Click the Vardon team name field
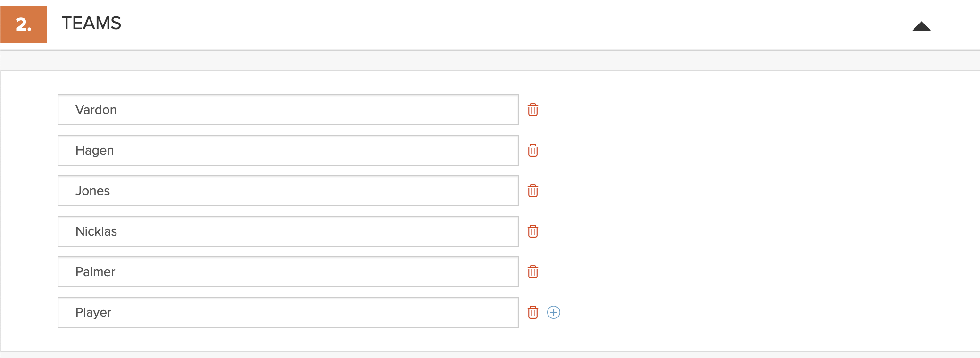The image size is (980, 358). [x=288, y=110]
